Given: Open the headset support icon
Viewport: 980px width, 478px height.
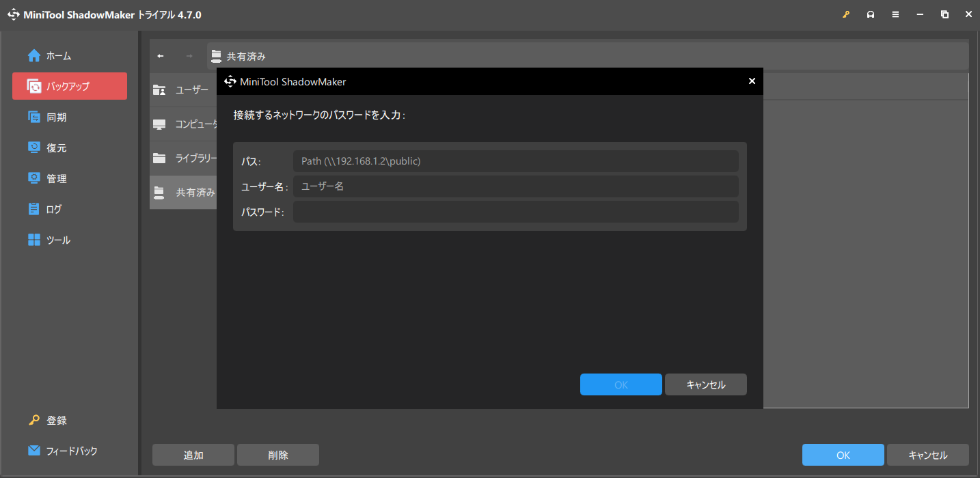Looking at the screenshot, I should pos(871,14).
